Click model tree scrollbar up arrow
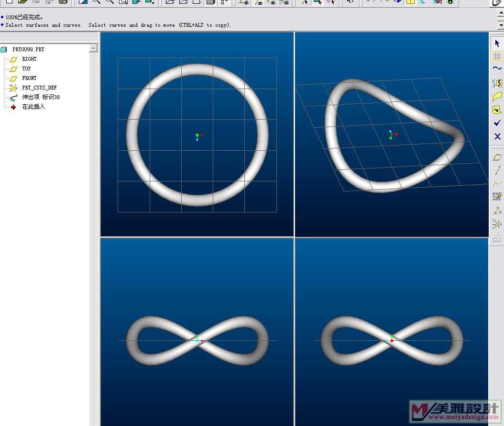 [x=93, y=48]
